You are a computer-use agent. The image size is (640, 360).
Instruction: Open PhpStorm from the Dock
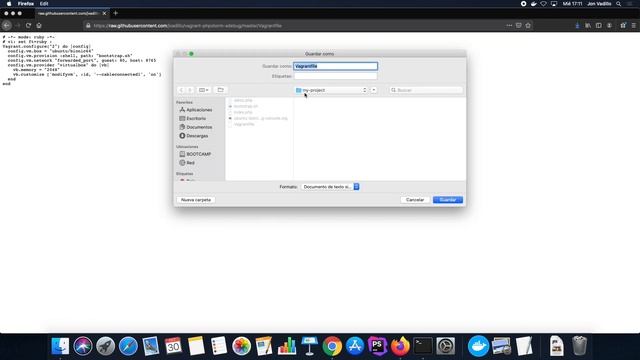378,346
